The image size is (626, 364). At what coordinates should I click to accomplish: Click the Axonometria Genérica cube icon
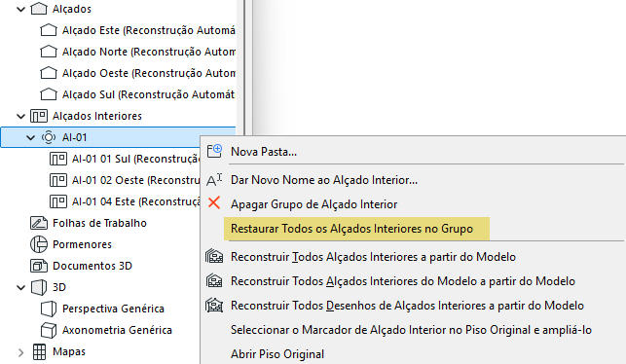pyautogui.click(x=49, y=330)
